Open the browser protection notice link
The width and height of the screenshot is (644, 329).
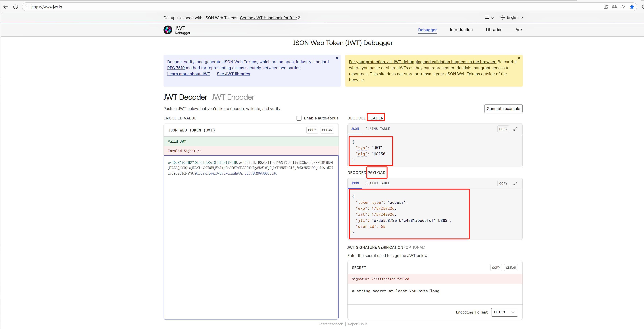click(422, 62)
